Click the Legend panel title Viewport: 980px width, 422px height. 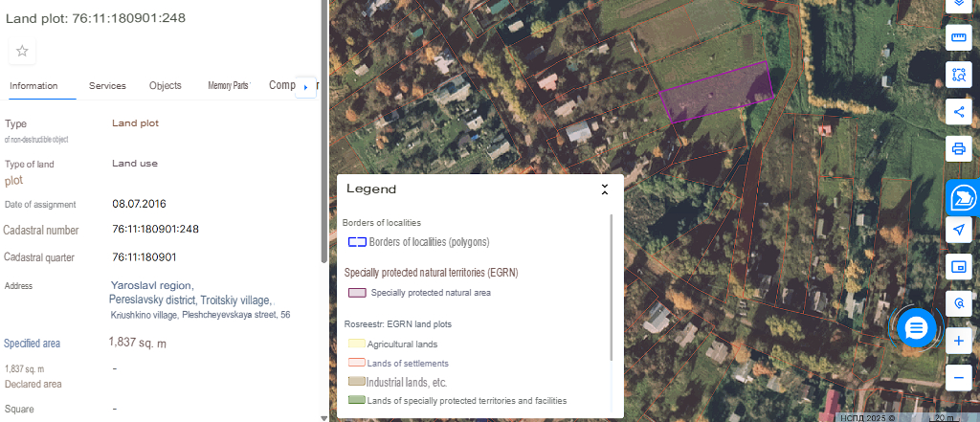pyautogui.click(x=371, y=189)
